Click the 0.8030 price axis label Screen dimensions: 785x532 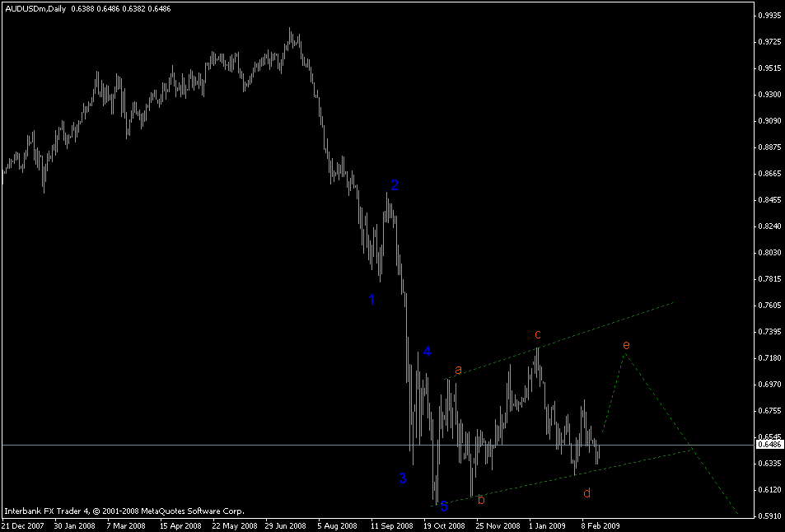pos(768,253)
